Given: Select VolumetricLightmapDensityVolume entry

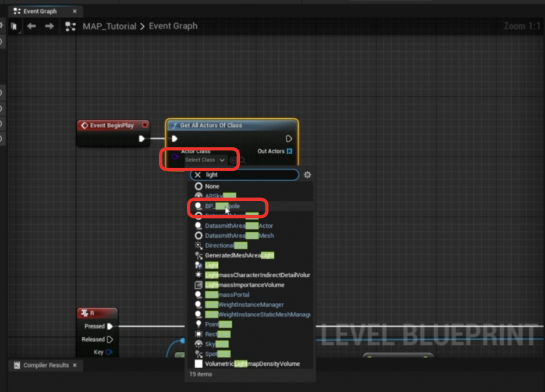Looking at the screenshot, I should click(x=250, y=363).
